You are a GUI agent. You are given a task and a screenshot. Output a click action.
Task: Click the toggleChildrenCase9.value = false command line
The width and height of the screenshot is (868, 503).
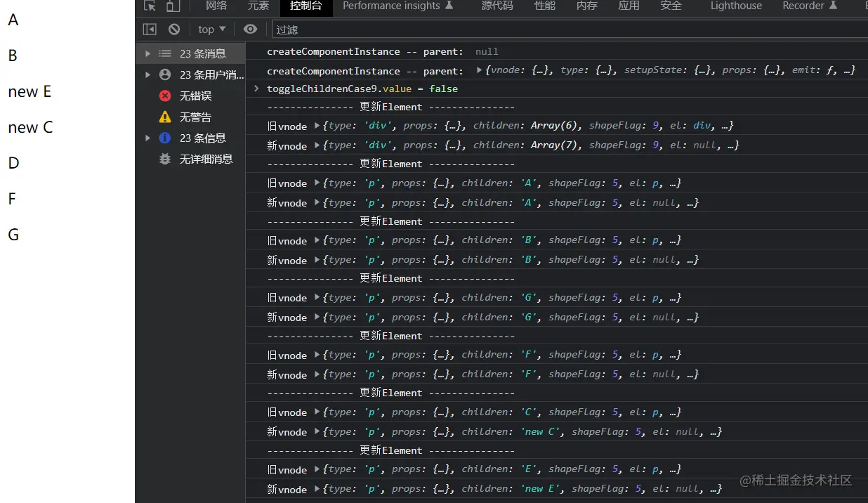coord(362,89)
